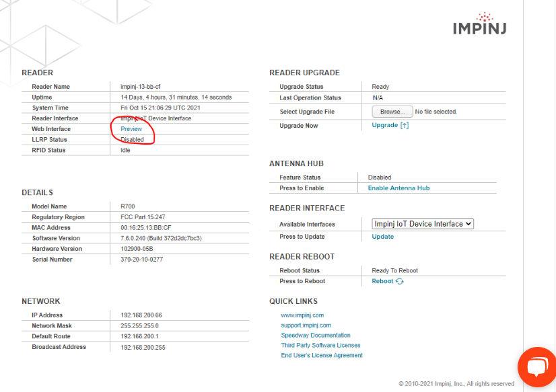
Task: Open support.impinj.com quick link
Action: (x=306, y=325)
